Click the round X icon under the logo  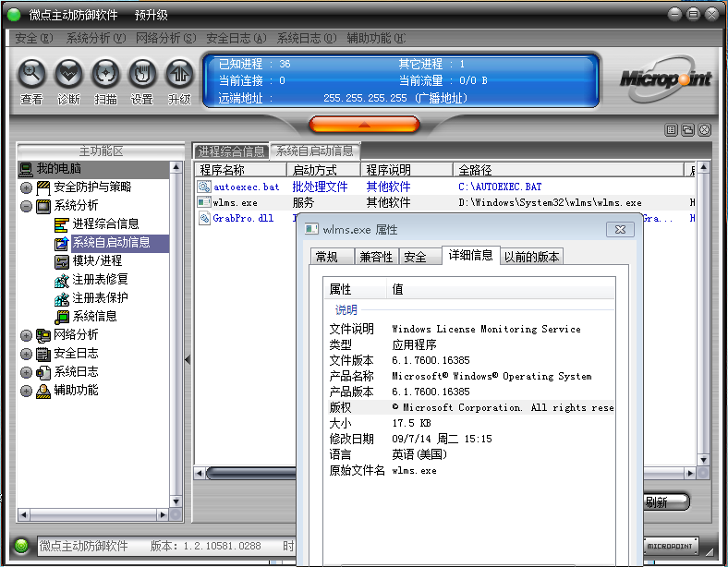coord(704,130)
